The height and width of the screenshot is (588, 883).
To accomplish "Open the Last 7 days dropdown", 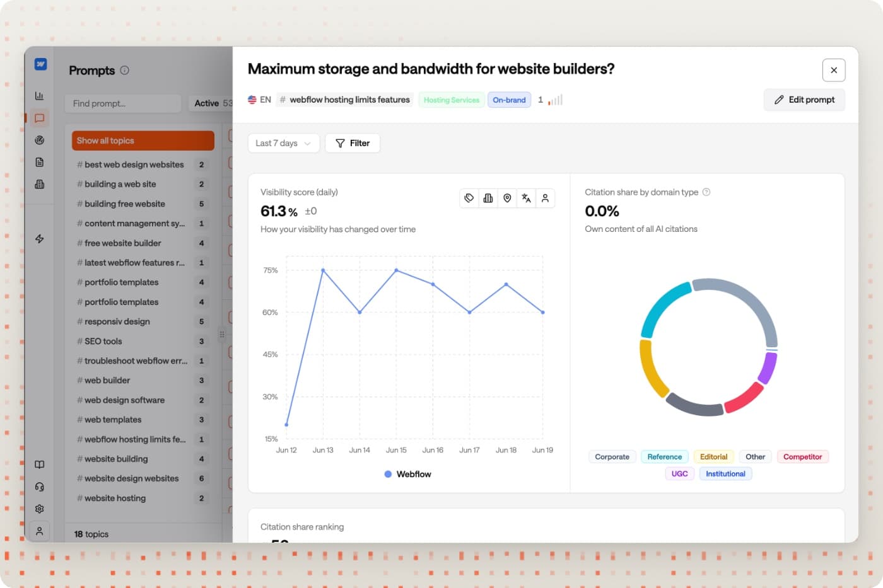I will [x=283, y=143].
